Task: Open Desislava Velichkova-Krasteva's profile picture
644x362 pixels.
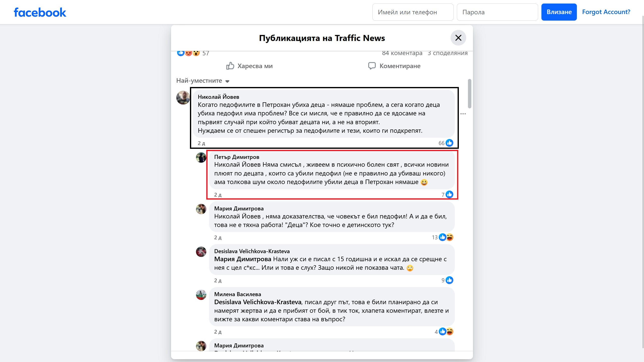Action: (201, 252)
